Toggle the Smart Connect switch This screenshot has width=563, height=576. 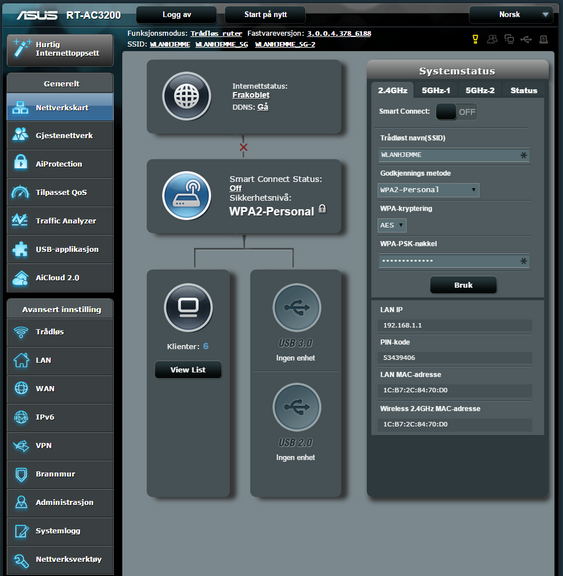coord(456,112)
